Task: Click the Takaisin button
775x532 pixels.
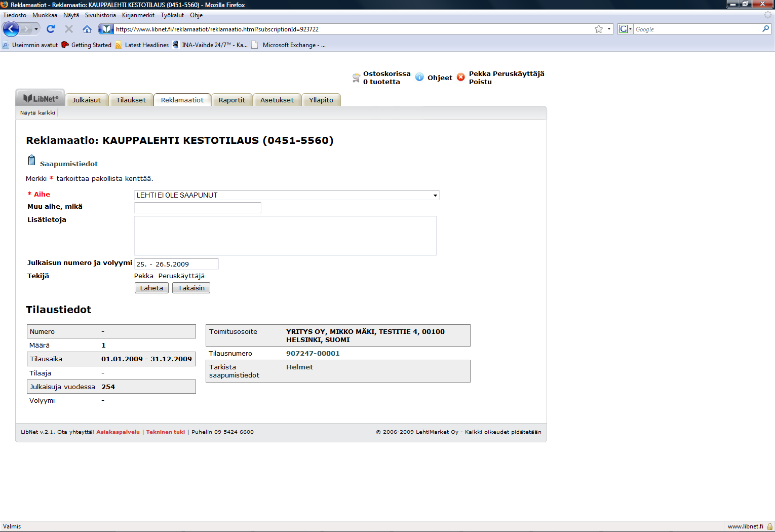Action: point(191,288)
